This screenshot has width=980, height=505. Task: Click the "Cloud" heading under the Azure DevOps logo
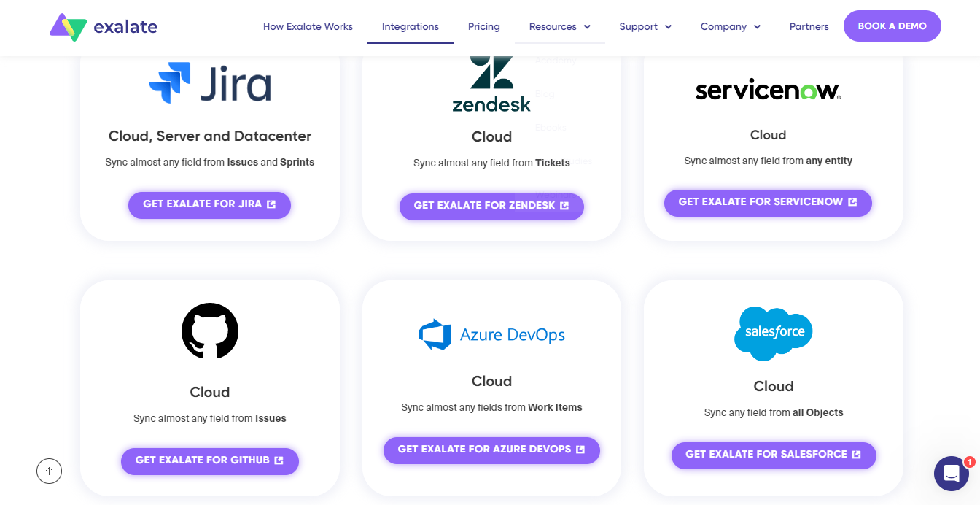coord(491,381)
